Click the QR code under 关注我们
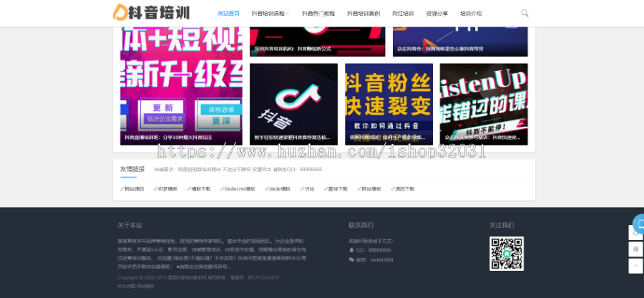The width and height of the screenshot is (644, 298). tap(507, 254)
